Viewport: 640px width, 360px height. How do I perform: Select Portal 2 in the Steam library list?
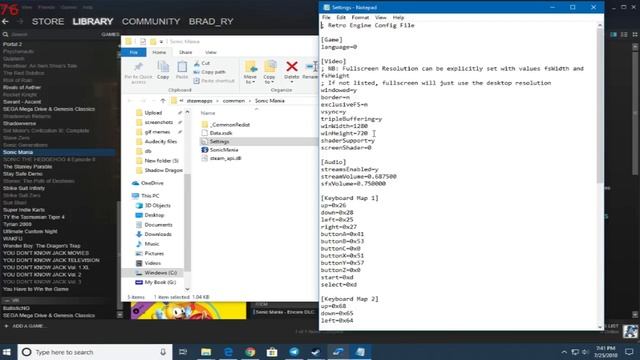12,44
